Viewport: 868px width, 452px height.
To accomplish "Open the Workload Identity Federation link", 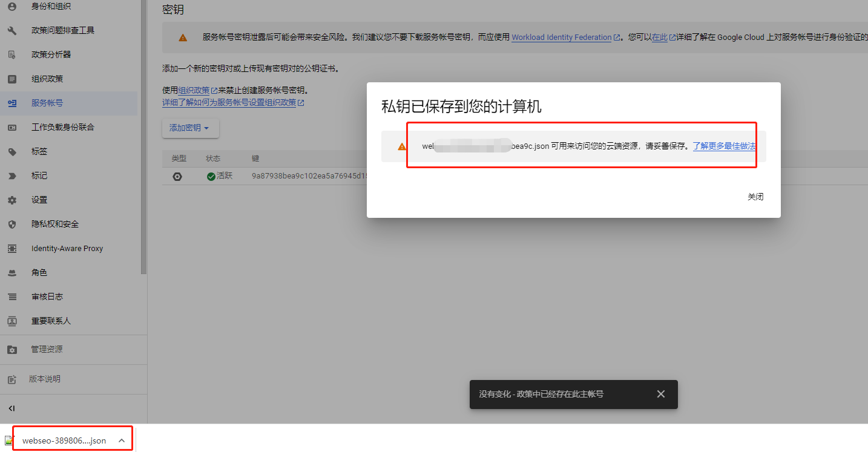I will click(x=565, y=38).
